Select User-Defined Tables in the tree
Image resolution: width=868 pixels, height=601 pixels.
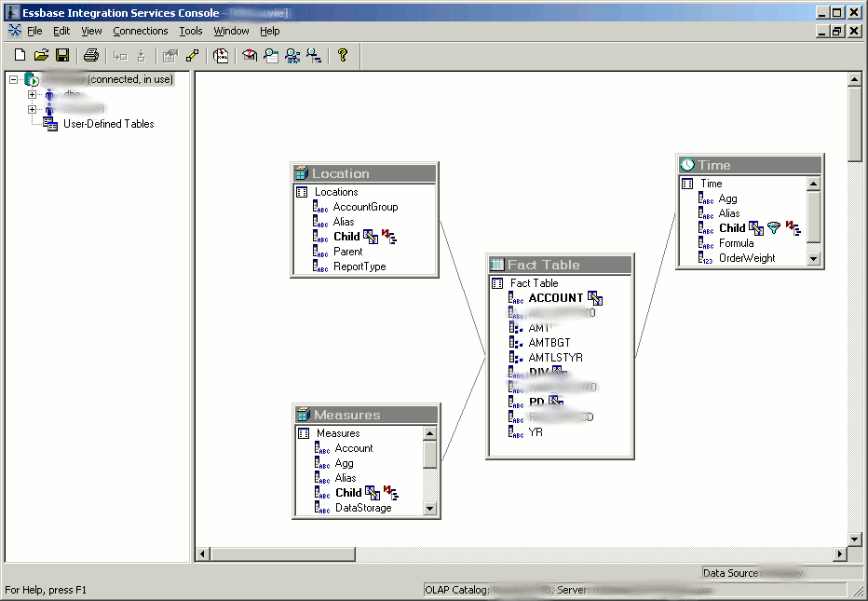pyautogui.click(x=108, y=124)
